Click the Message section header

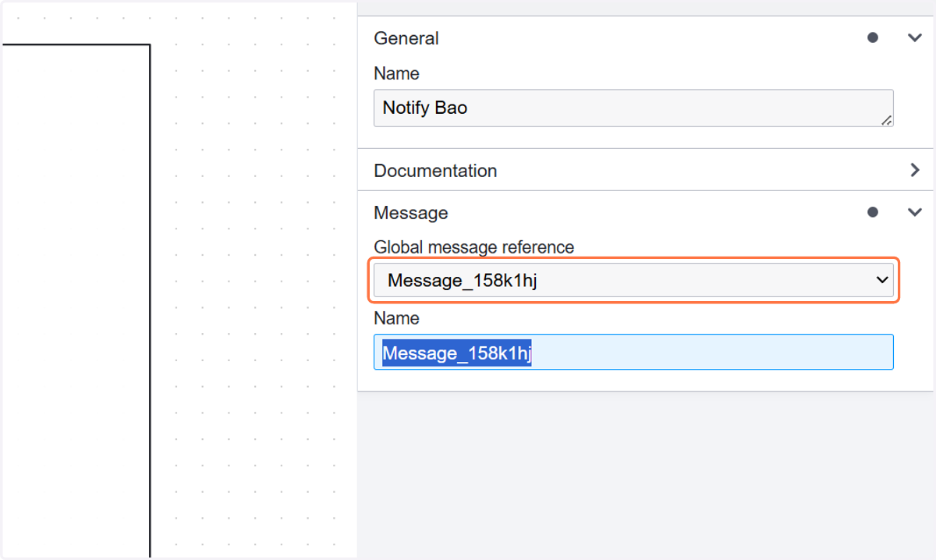coord(646,212)
